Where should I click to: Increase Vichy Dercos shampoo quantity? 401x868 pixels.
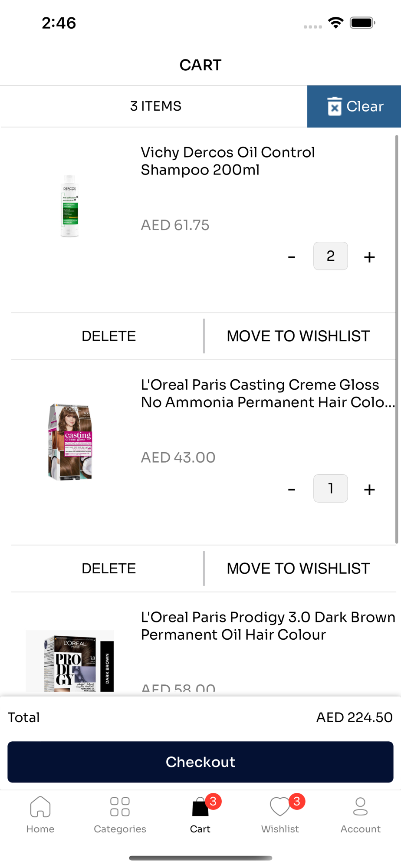pos(369,257)
